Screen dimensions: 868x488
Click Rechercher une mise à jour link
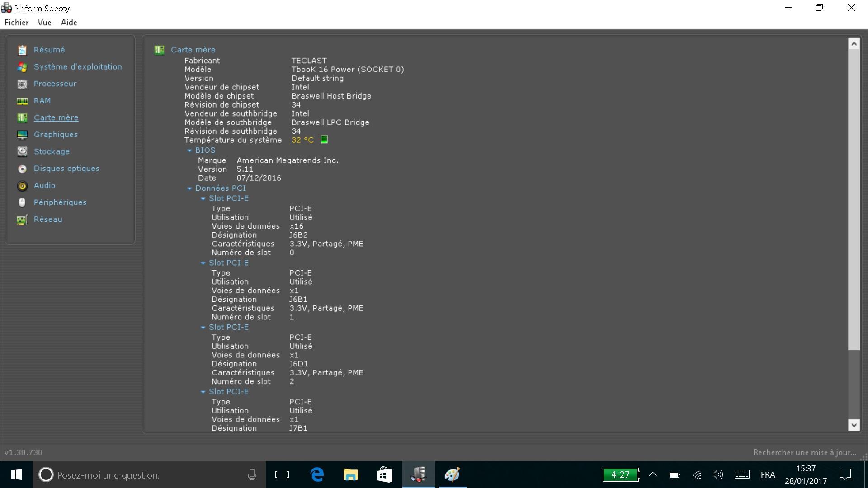click(804, 452)
